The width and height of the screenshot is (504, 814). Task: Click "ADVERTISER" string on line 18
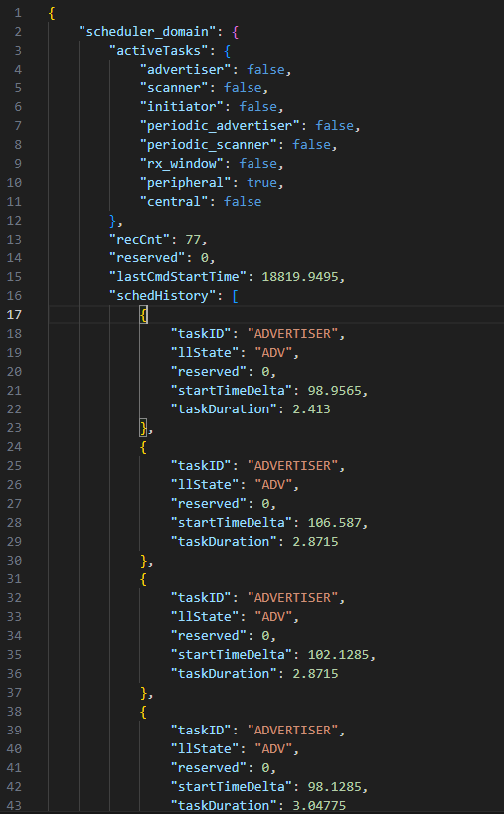pos(292,333)
